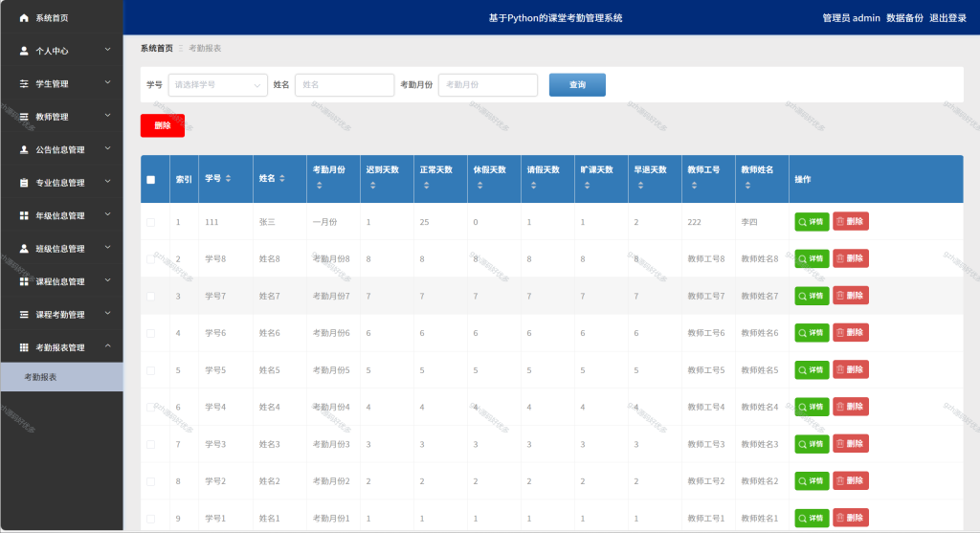Expand 个人中心 using its chevron
The height and width of the screenshot is (533, 980).
click(x=107, y=50)
